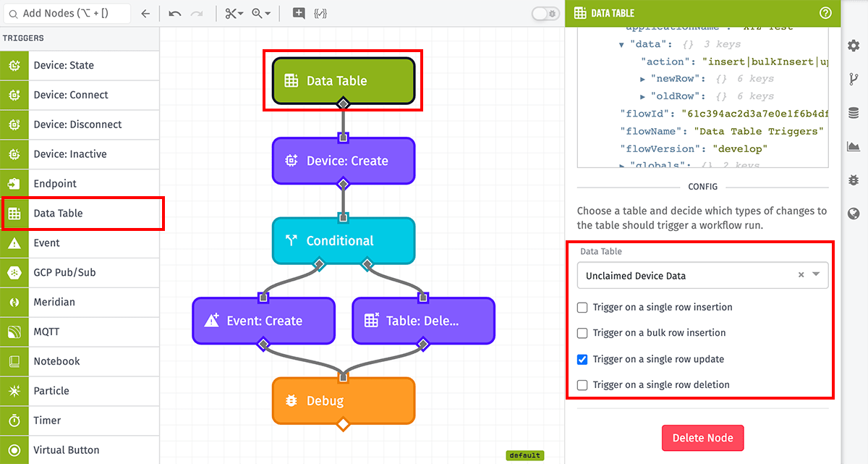Select the Device: Disconnect trigger in the palette
868x464 pixels.
pos(80,125)
